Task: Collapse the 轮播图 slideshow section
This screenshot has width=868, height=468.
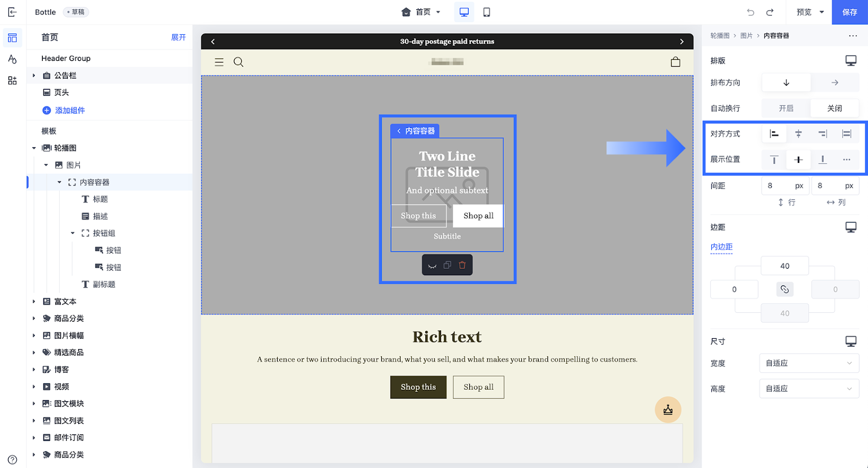Action: point(34,148)
